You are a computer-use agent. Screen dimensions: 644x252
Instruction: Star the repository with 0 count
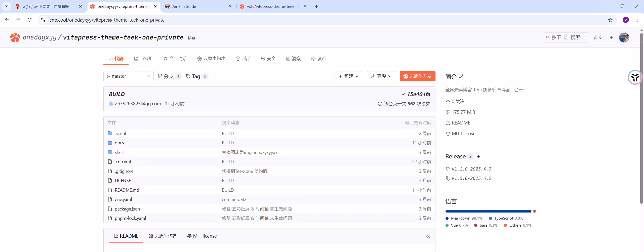(597, 37)
